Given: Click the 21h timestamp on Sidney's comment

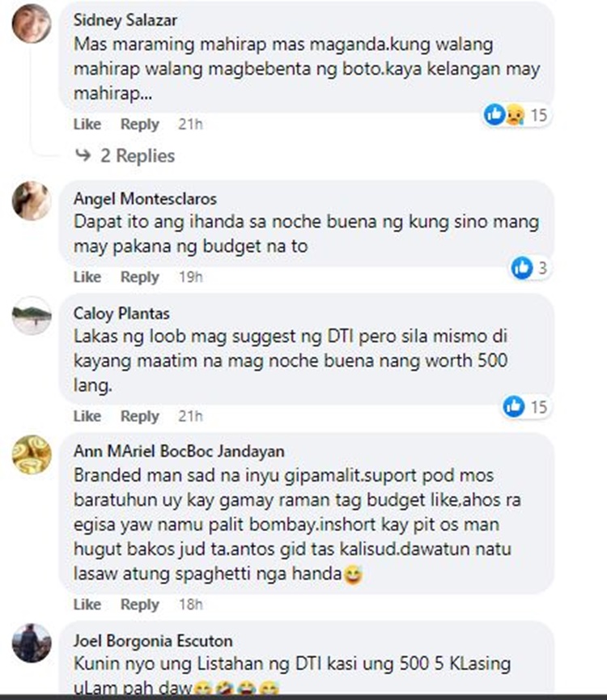Looking at the screenshot, I should (190, 124).
